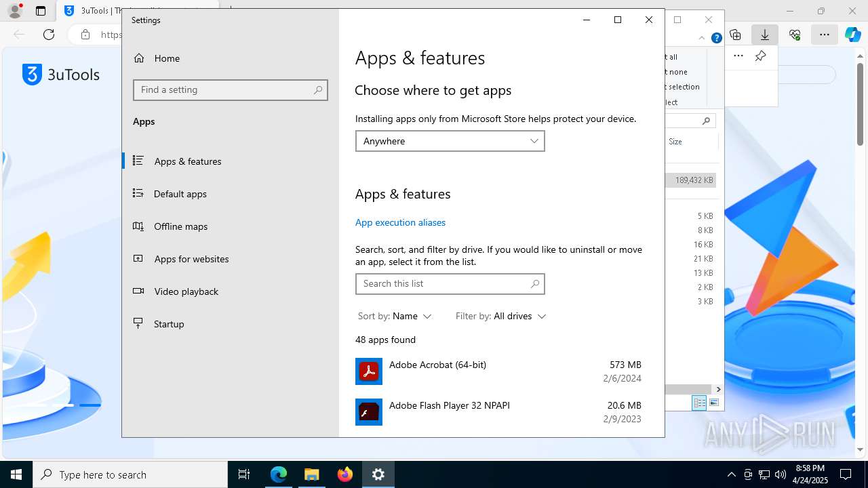Image resolution: width=868 pixels, height=488 pixels.
Task: Open File Explorer help icon
Action: (x=716, y=38)
